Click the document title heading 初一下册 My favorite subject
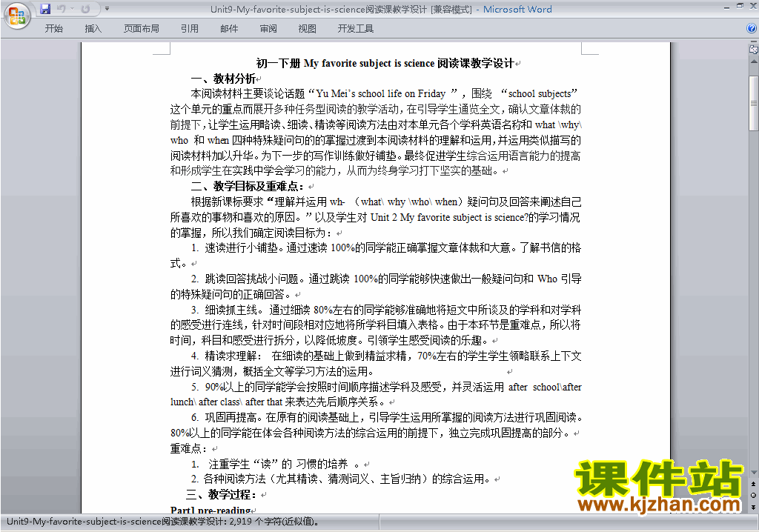Image resolution: width=759 pixels, height=532 pixels. (385, 64)
